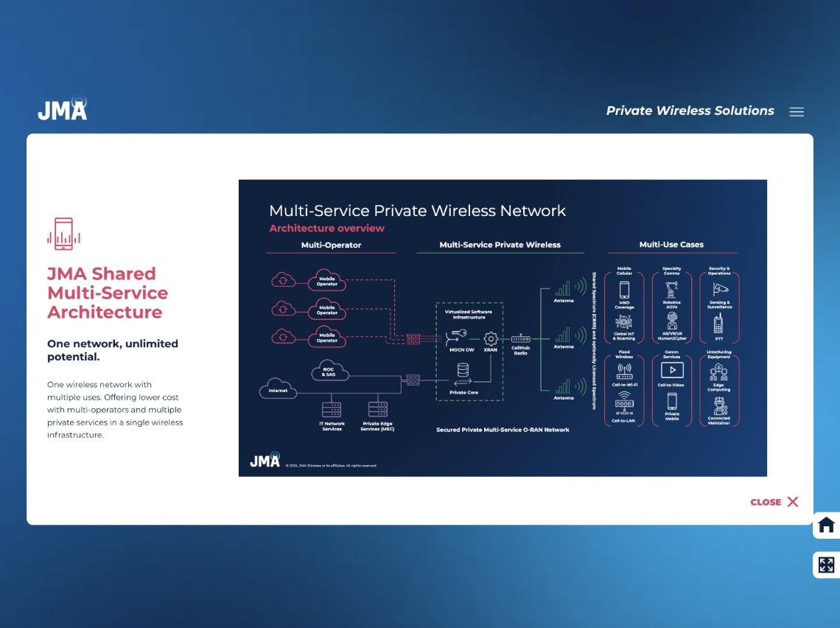Click the IT Network Services server icon
Screen dimensions: 840x628
[x=332, y=410]
